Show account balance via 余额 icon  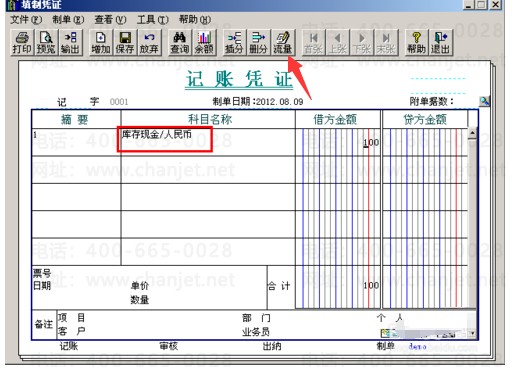point(204,43)
